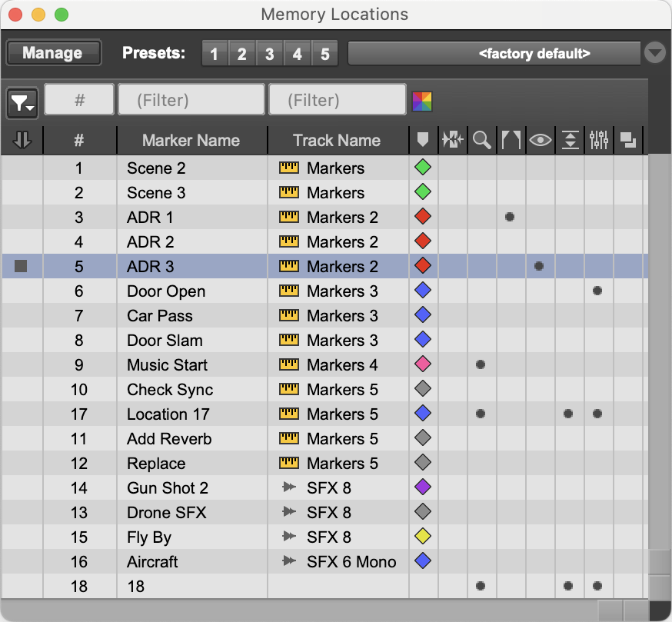Sort by Track Name column header
Viewport: 672px width, 622px height.
338,140
